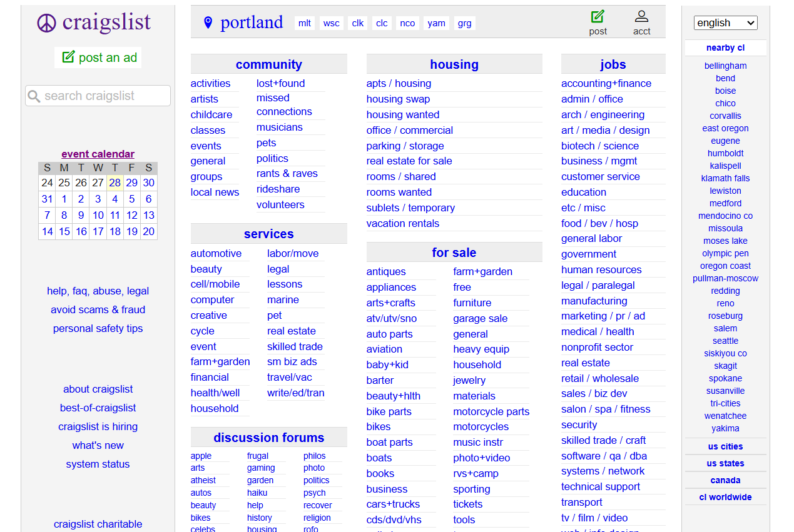
Task: Click the green pencil icon beside "post an ad"
Action: pyautogui.click(x=68, y=57)
